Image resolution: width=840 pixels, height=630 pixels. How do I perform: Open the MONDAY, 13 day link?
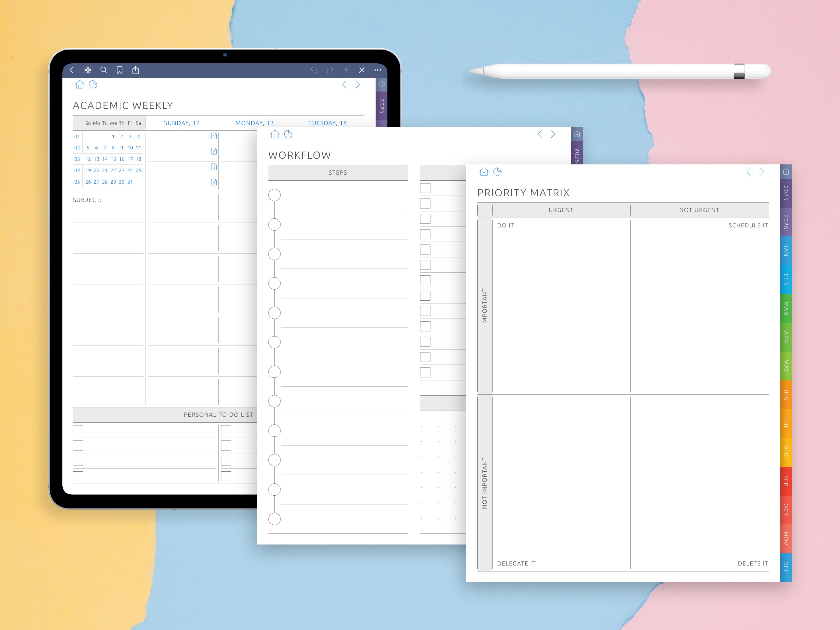click(254, 123)
